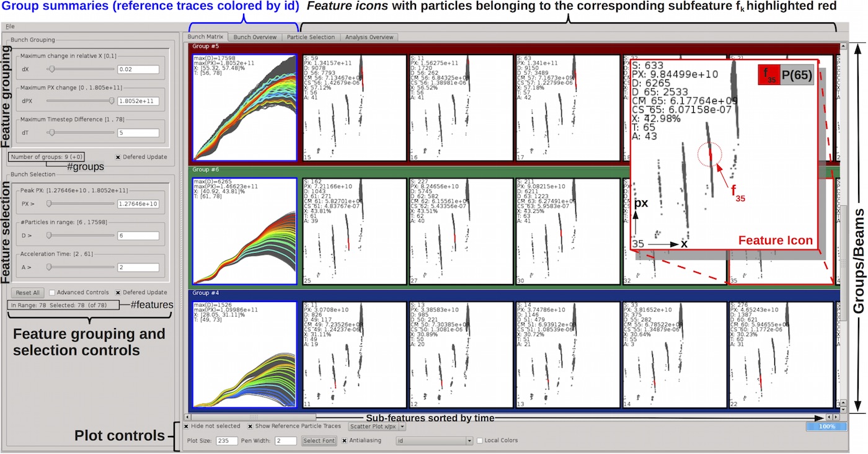The image size is (868, 454).
Task: Click feature icon numbered 27 in Group #6
Action: tap(461, 231)
